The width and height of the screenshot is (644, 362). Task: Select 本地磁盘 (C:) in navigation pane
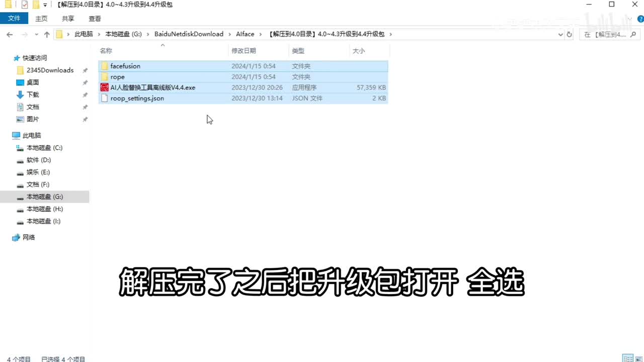click(x=44, y=148)
